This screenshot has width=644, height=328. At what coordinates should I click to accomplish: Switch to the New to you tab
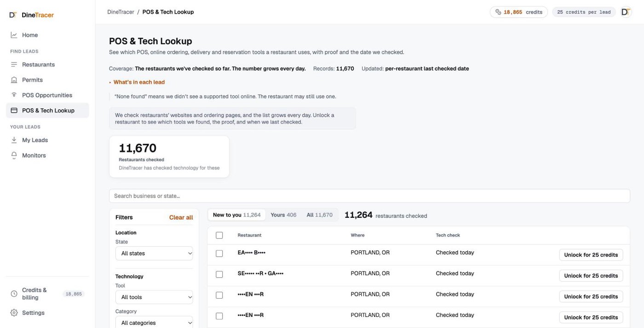coord(236,215)
